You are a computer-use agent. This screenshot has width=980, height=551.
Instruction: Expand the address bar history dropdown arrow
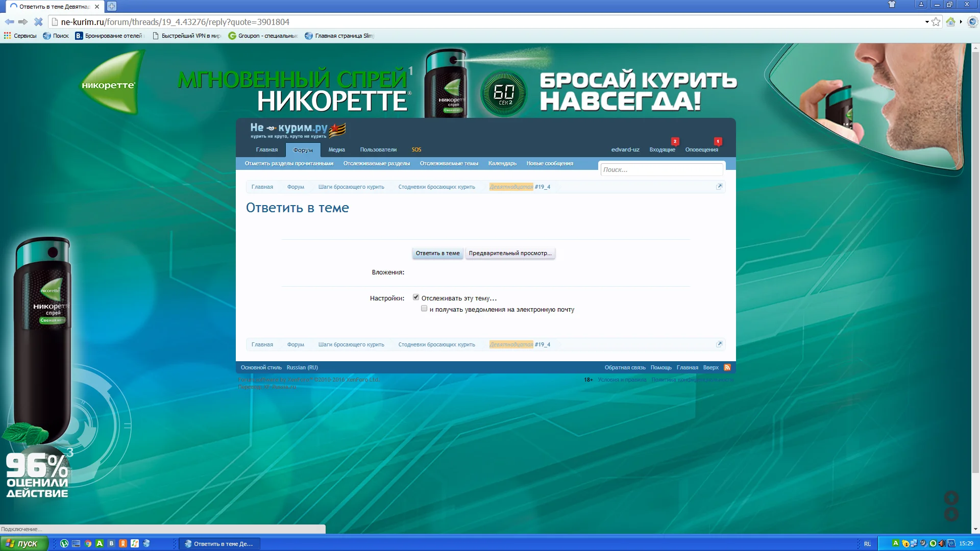coord(927,22)
